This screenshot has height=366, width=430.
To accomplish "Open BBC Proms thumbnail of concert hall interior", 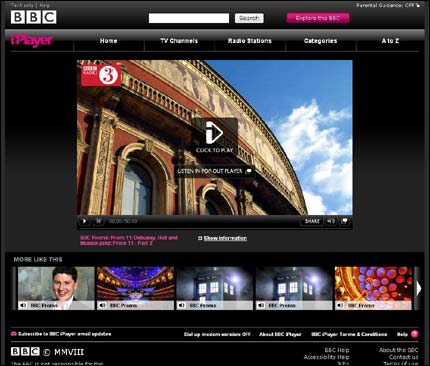I will tap(135, 288).
